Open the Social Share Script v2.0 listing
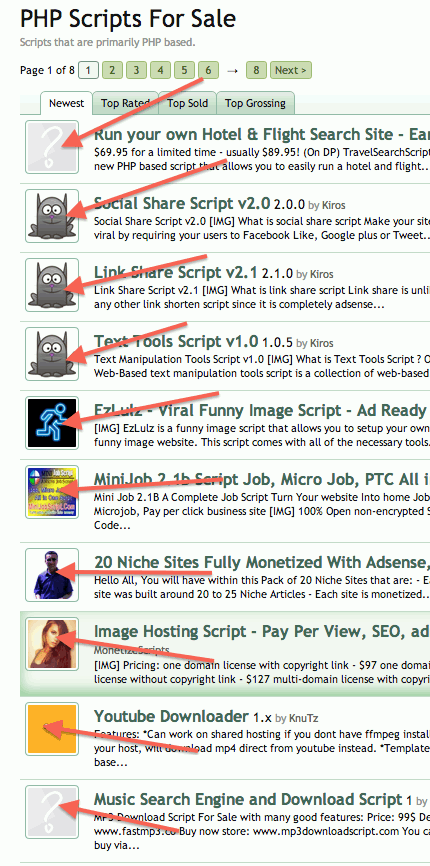This screenshot has height=866, width=430. (182, 203)
